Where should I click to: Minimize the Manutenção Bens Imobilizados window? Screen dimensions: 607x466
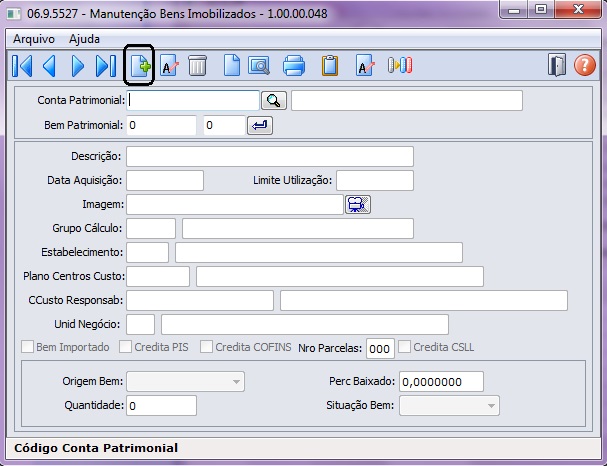[x=514, y=9]
